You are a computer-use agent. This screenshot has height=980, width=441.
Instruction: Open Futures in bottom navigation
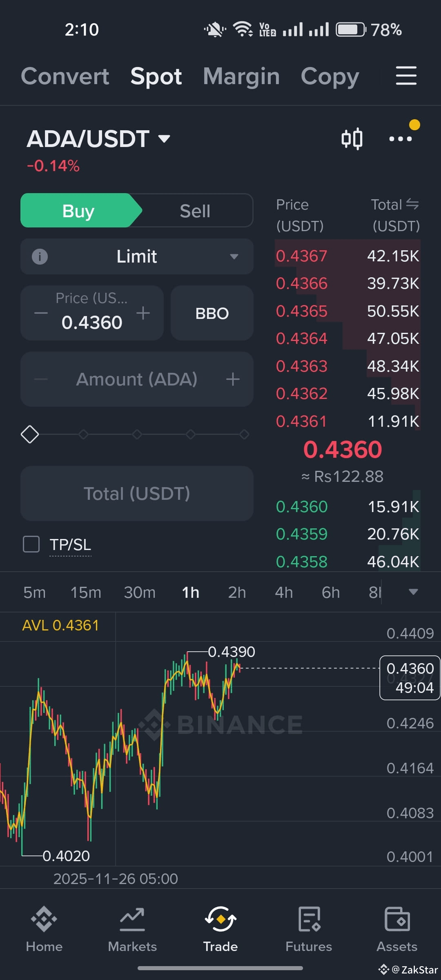(x=309, y=930)
